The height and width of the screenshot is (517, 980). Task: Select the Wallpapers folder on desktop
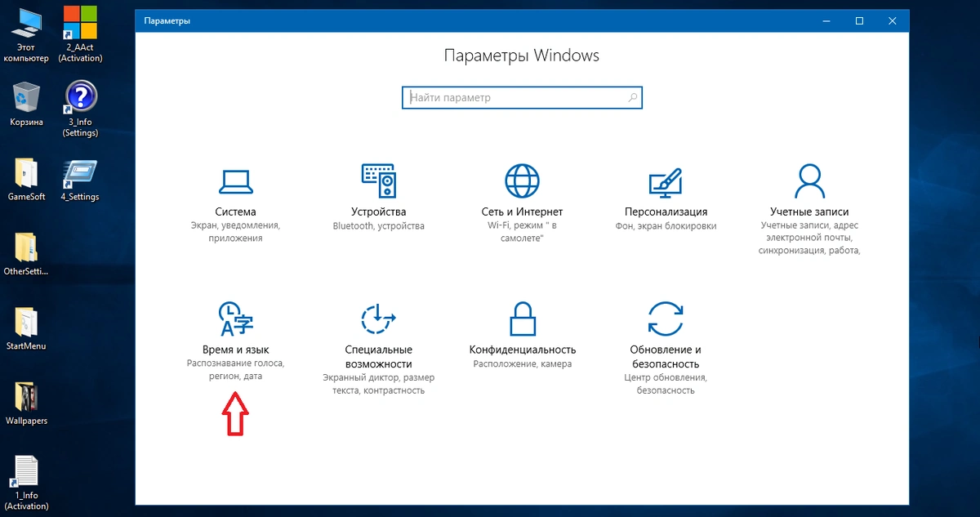(x=26, y=403)
